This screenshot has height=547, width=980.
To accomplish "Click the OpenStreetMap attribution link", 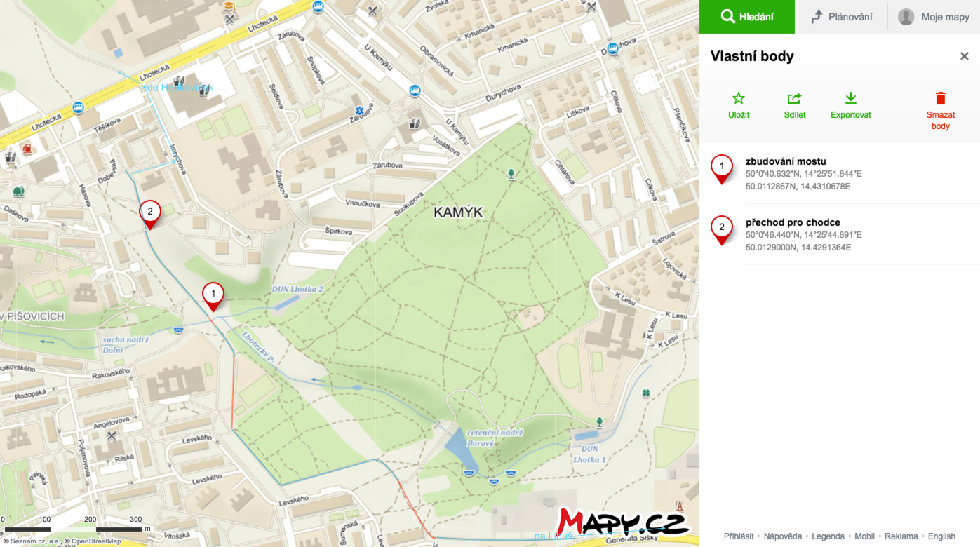I will (x=95, y=541).
